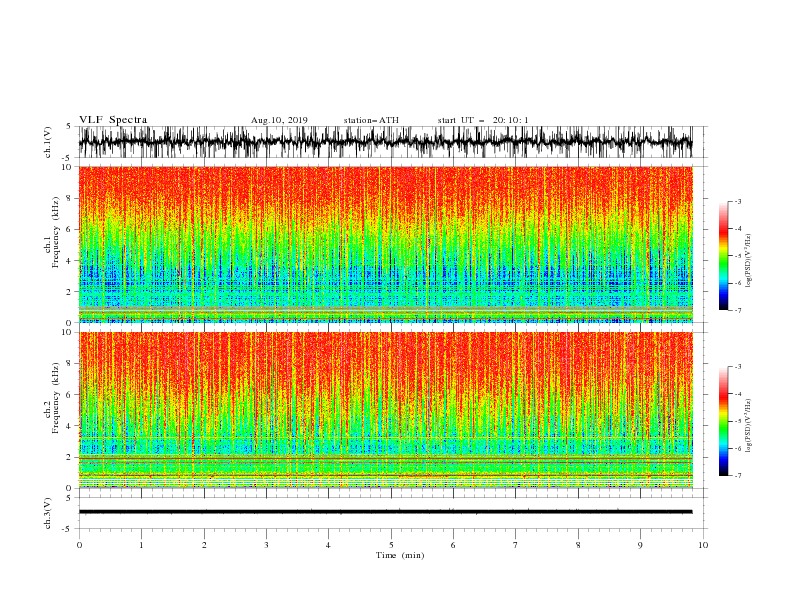
Task: Click the ch.3 flat waveform trace
Action: click(385, 512)
